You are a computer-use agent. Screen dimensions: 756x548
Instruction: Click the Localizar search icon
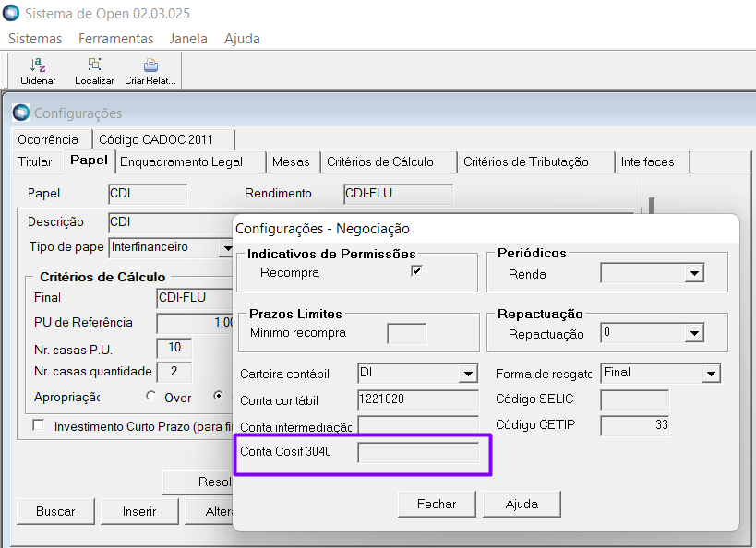(x=94, y=66)
